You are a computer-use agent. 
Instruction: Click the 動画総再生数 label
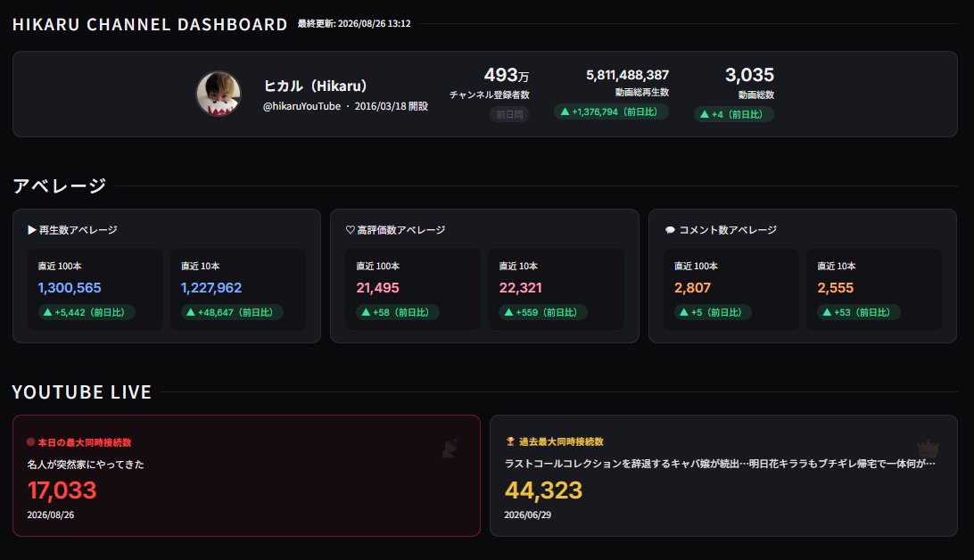tap(642, 93)
